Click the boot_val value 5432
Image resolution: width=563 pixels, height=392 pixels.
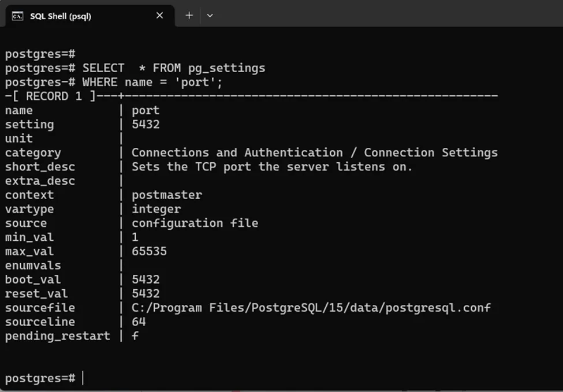point(146,279)
